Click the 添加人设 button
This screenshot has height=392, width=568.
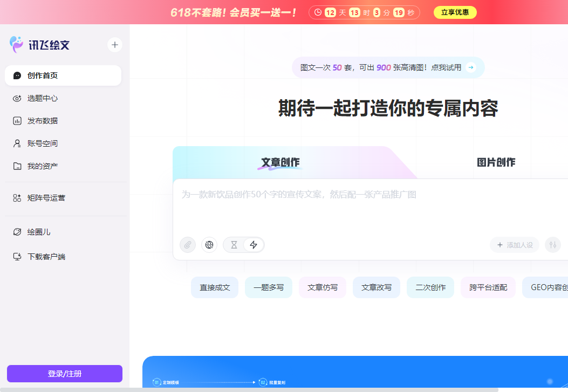(x=515, y=245)
